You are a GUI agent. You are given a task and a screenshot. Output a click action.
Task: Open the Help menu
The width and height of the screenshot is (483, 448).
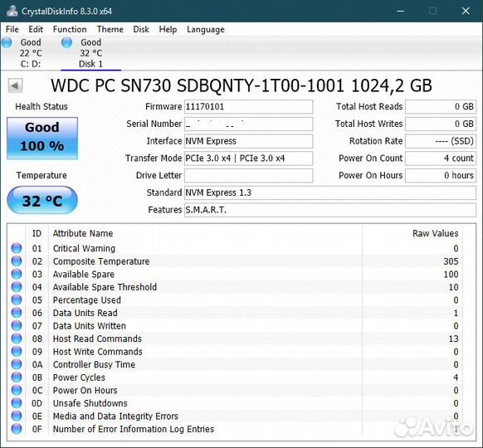pos(168,29)
